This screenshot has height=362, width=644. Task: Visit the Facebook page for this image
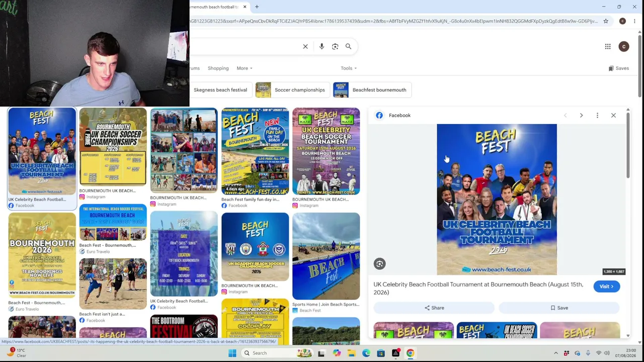[x=606, y=287]
